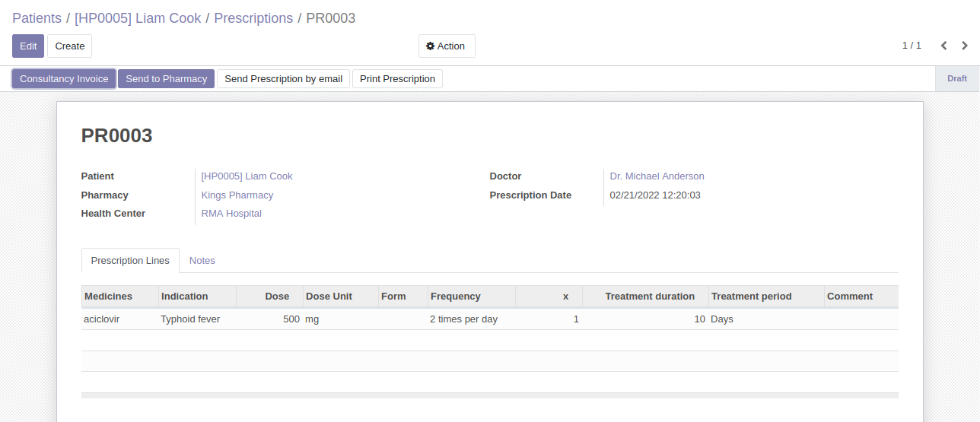Open the RMA Hospital link

pyautogui.click(x=231, y=214)
